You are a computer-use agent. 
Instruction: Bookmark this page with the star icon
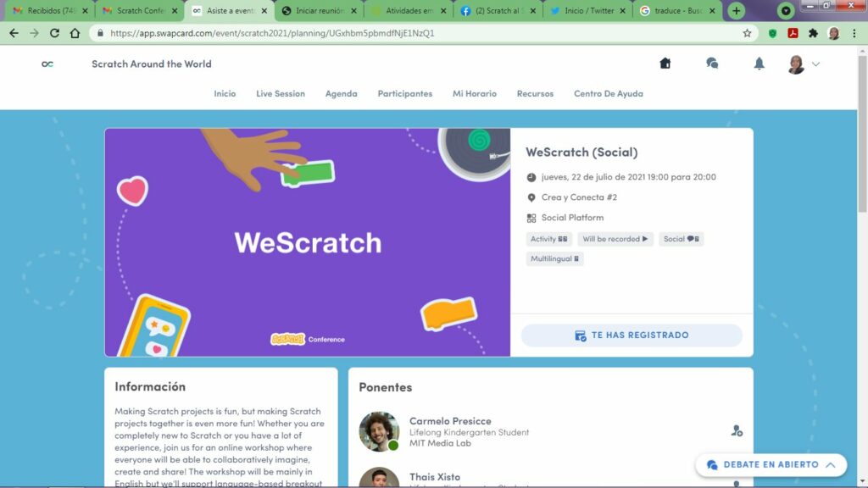(747, 33)
